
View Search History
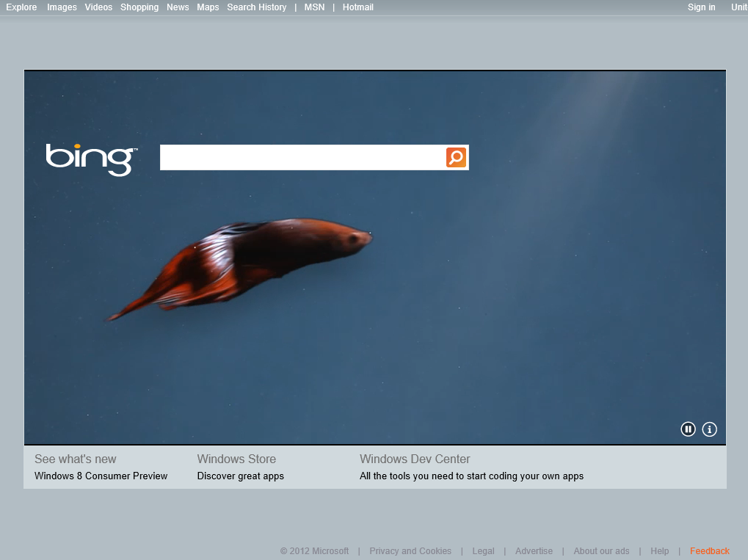point(256,7)
